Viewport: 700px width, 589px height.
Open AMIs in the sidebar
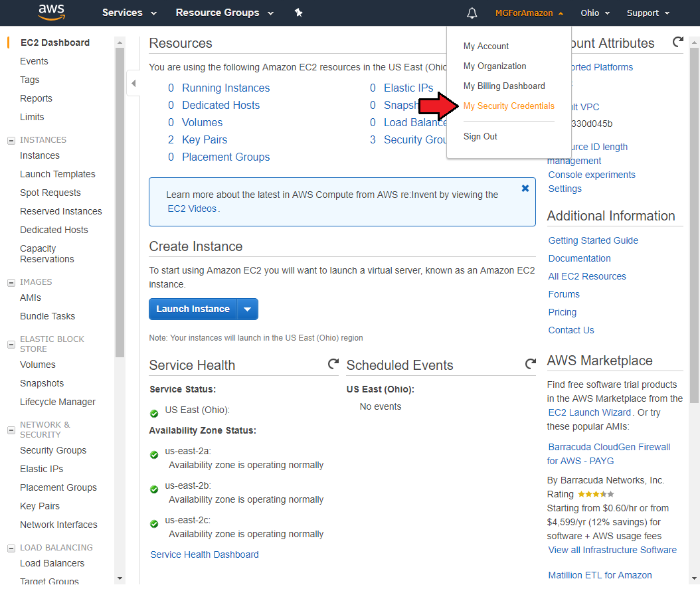[x=31, y=297]
